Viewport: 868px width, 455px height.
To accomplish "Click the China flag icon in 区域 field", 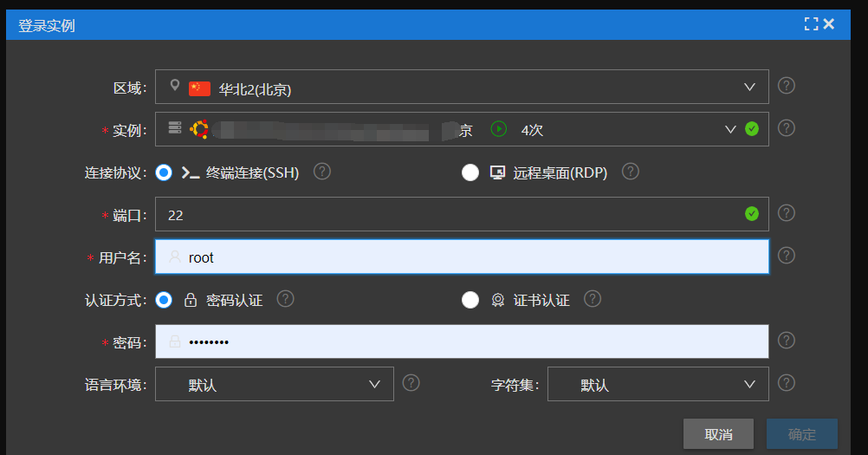I will pyautogui.click(x=199, y=88).
